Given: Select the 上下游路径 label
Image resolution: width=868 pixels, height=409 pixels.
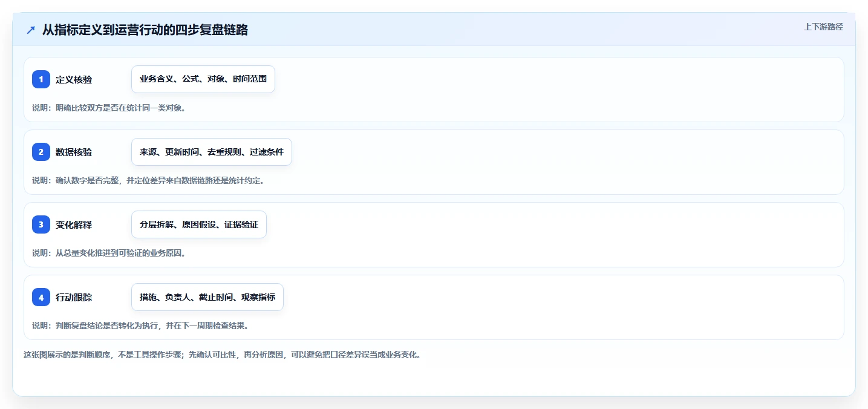Looking at the screenshot, I should (823, 27).
